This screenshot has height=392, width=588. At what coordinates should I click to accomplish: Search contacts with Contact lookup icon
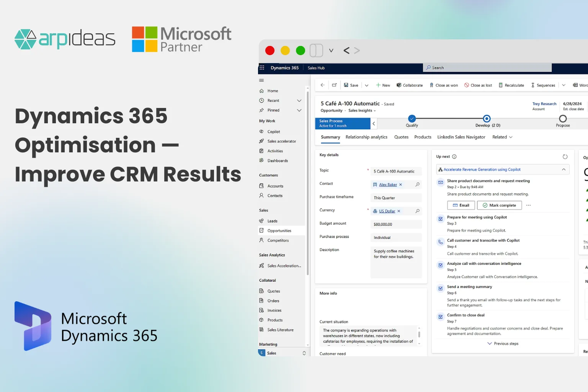(417, 185)
